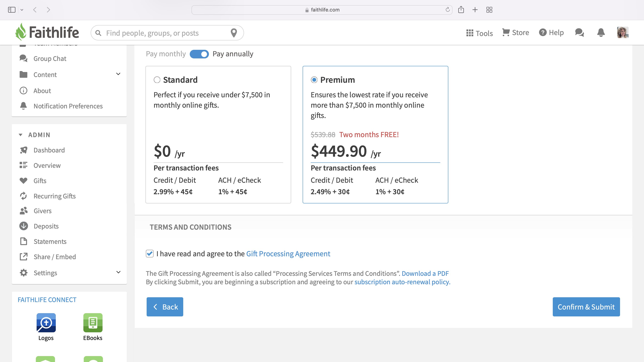Select the Premium plan radio
644x362 pixels.
[314, 80]
